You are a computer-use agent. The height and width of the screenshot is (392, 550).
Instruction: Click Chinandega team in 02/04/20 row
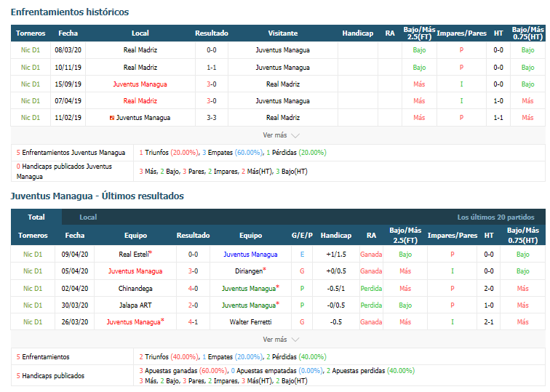pyautogui.click(x=135, y=288)
